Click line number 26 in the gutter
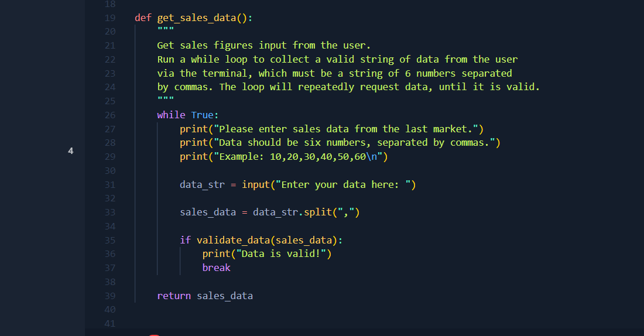The image size is (644, 336). (x=109, y=115)
